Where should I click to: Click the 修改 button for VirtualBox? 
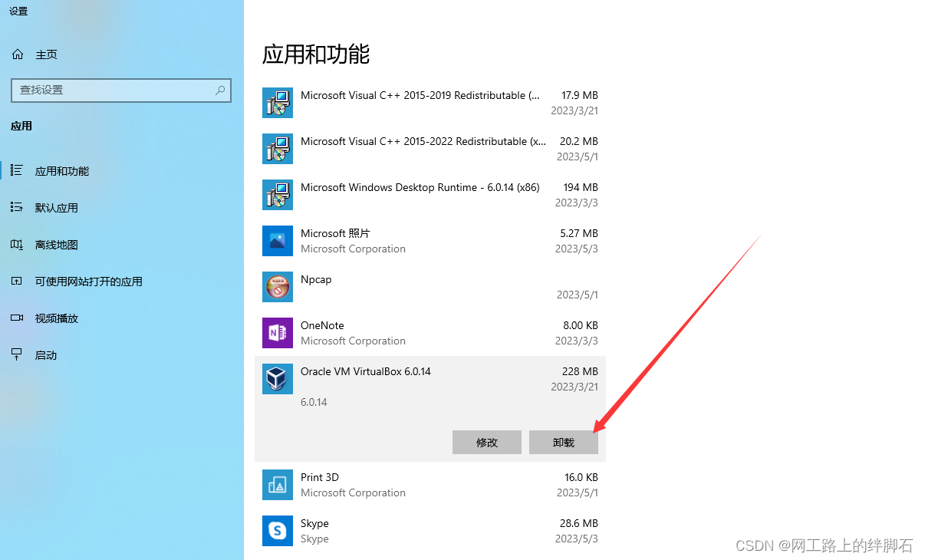[x=487, y=443]
